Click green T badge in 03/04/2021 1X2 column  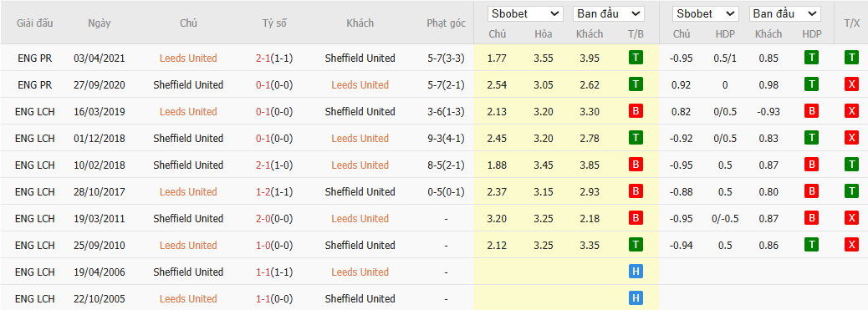pyautogui.click(x=636, y=58)
